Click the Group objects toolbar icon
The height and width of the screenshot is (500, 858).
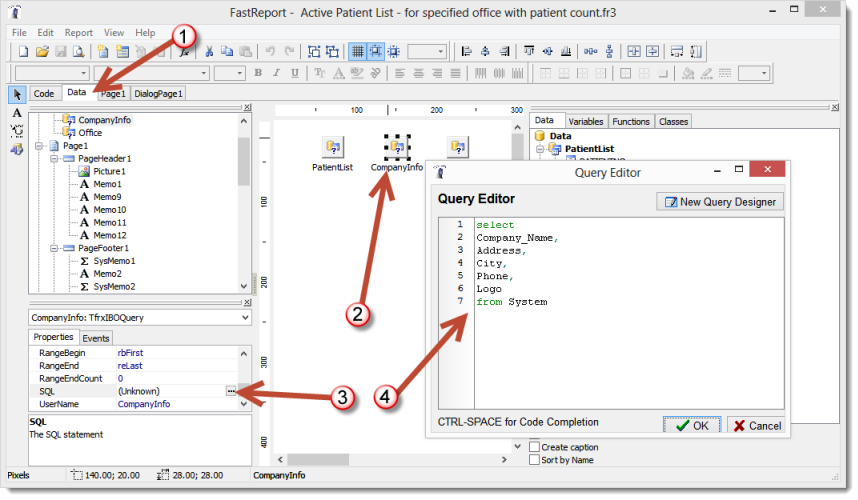(x=314, y=51)
